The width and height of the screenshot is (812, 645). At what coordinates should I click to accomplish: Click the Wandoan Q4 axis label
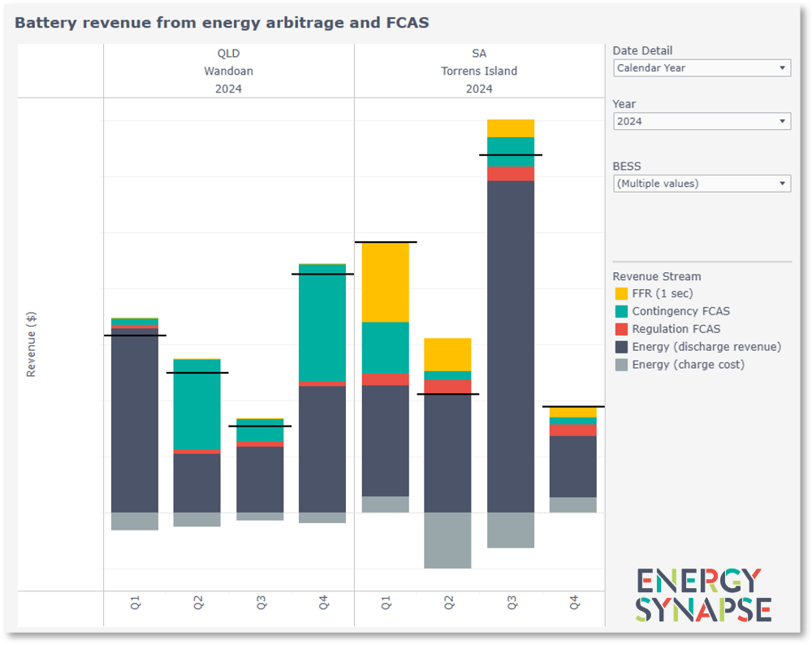(323, 603)
